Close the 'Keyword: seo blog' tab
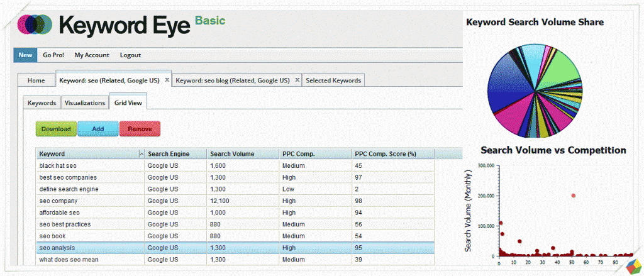Image resolution: width=644 pixels, height=276 pixels. 297,80
